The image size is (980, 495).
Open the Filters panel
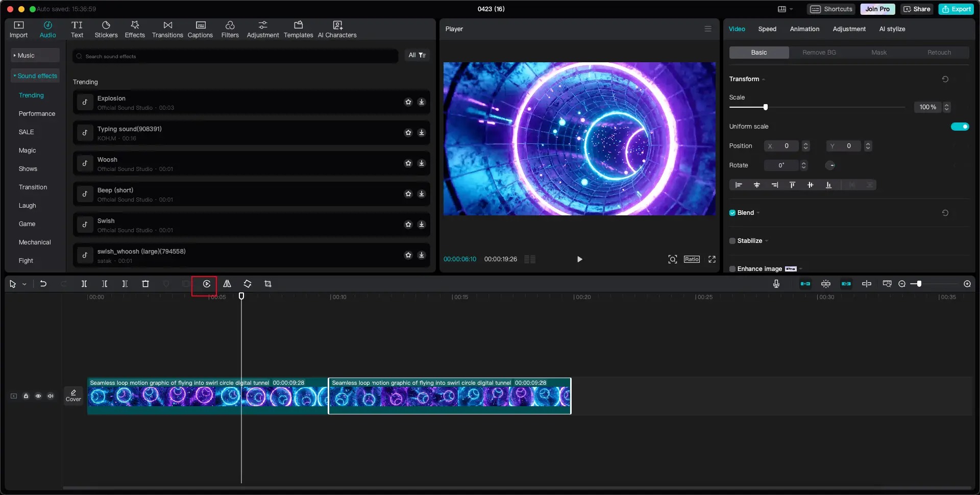pyautogui.click(x=230, y=30)
